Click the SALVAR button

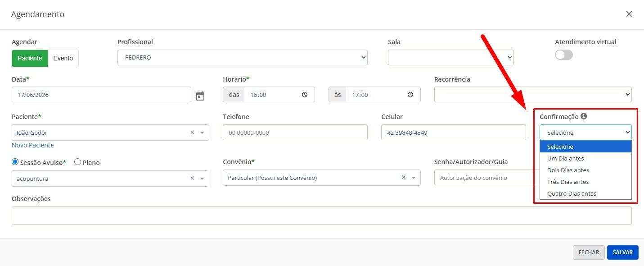point(623,252)
